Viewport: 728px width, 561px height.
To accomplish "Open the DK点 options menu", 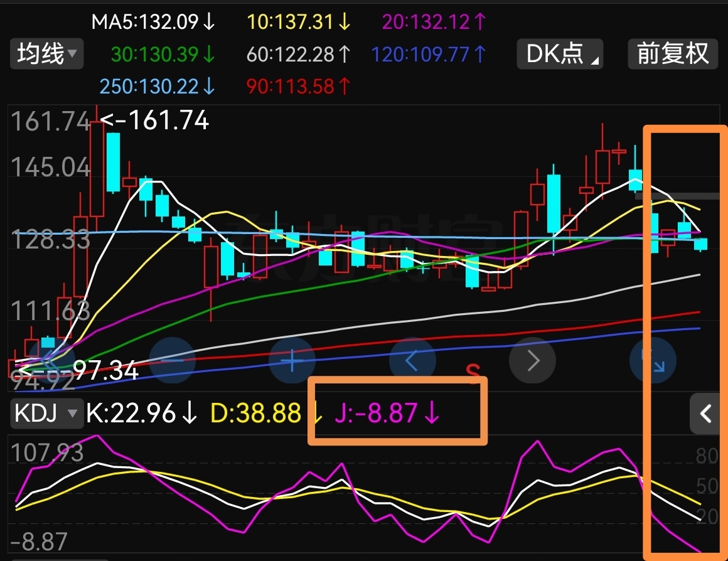I will [x=560, y=54].
